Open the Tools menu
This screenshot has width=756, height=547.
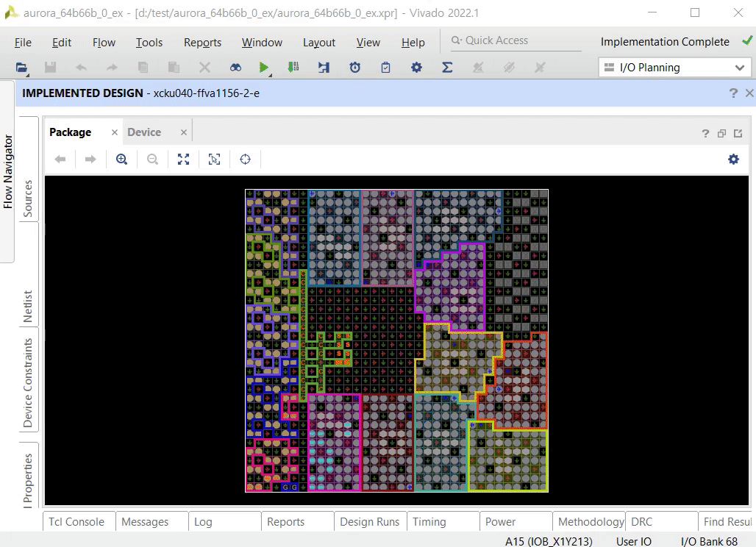pos(149,43)
